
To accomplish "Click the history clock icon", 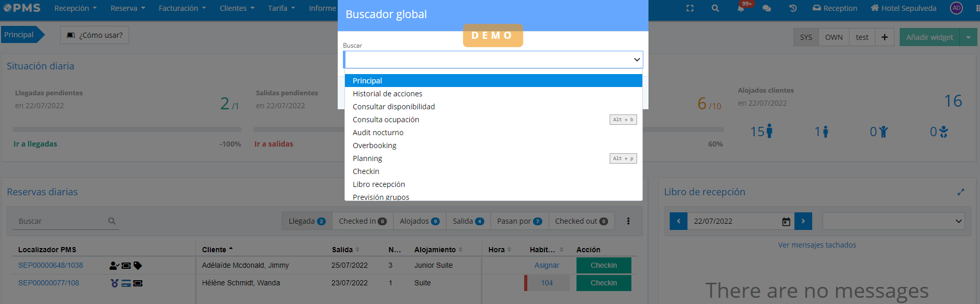I will coord(792,8).
